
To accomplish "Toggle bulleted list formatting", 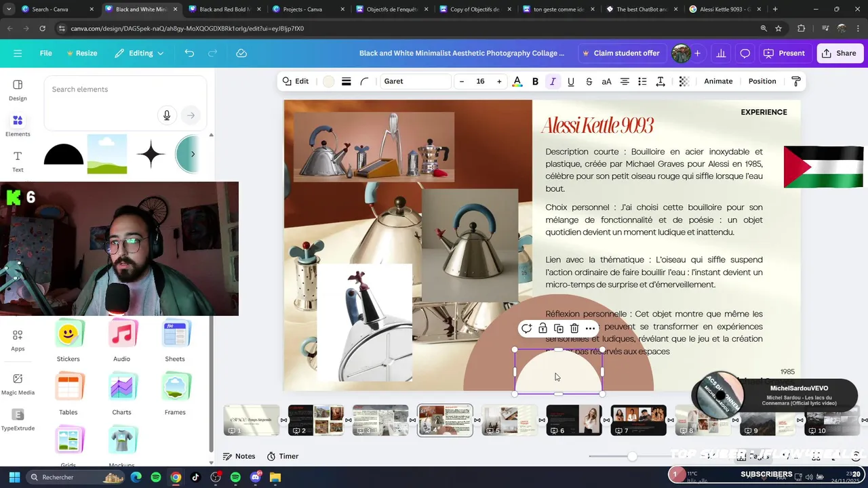I will [642, 81].
